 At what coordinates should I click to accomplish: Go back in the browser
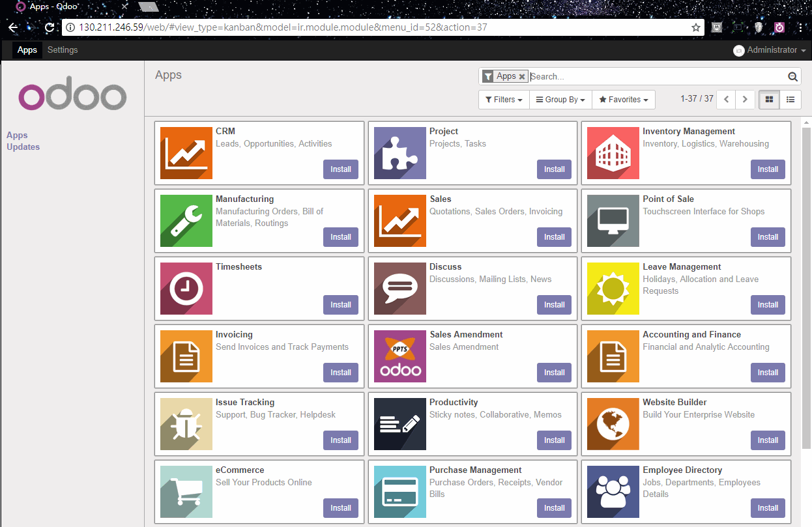click(13, 27)
